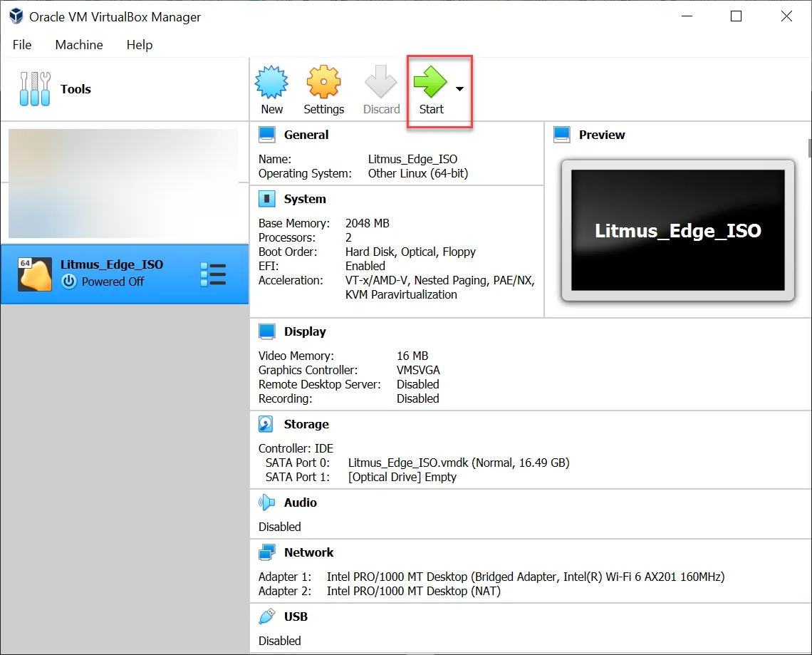Image resolution: width=812 pixels, height=655 pixels.
Task: Click the Audio section speaker icon
Action: (x=266, y=502)
